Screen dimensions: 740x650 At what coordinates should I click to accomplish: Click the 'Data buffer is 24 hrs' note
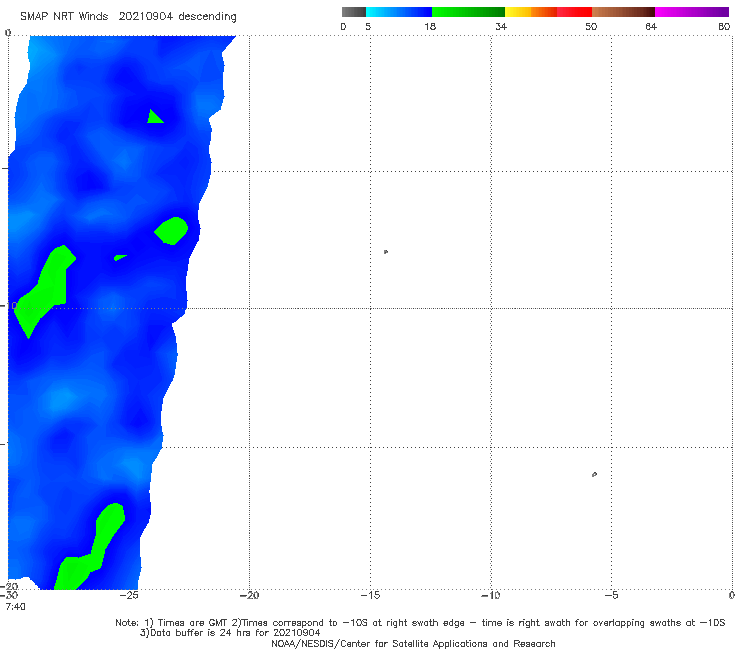click(230, 633)
